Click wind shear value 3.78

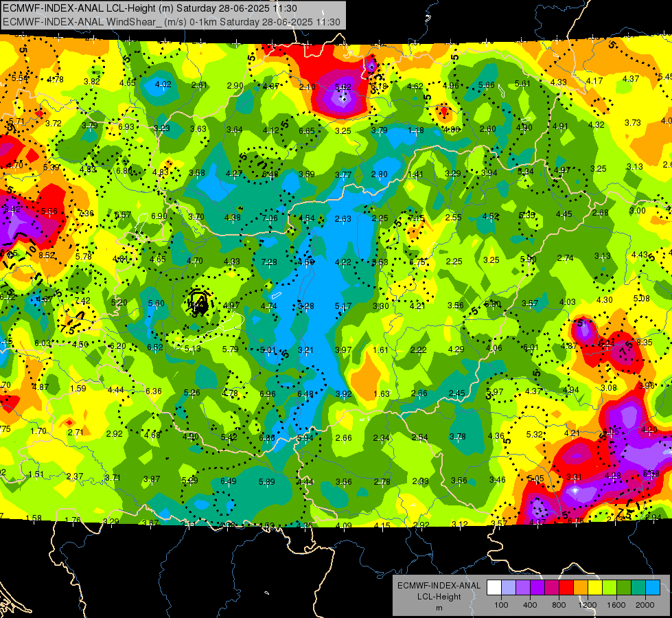click(x=458, y=436)
